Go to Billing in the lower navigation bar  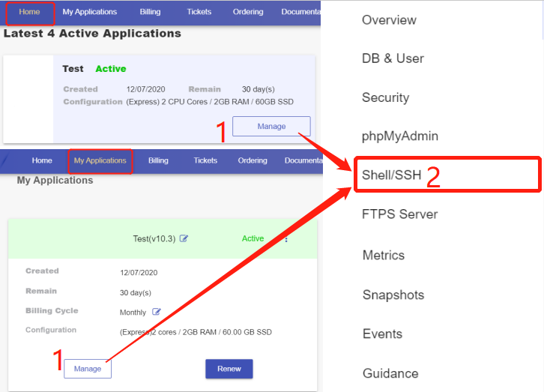(158, 160)
